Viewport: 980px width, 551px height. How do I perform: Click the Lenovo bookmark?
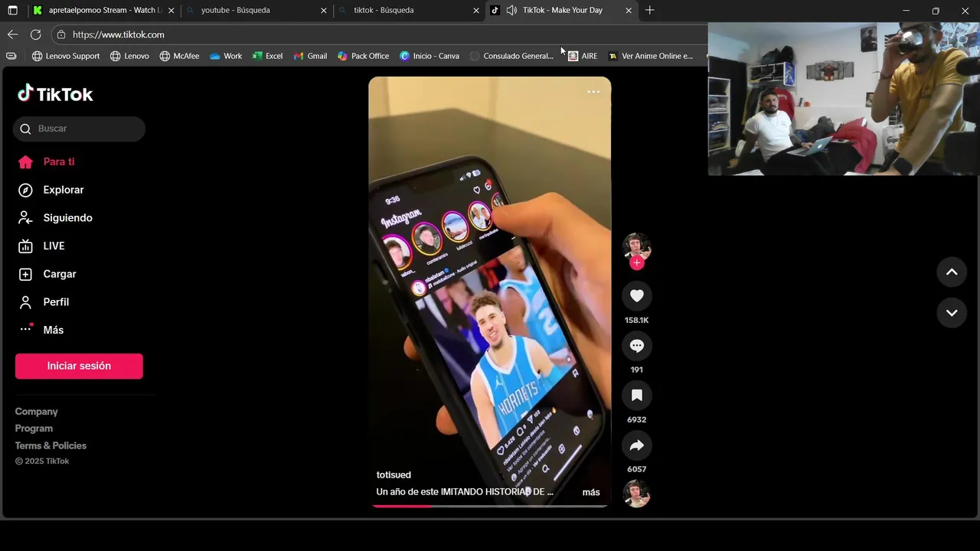pos(129,56)
